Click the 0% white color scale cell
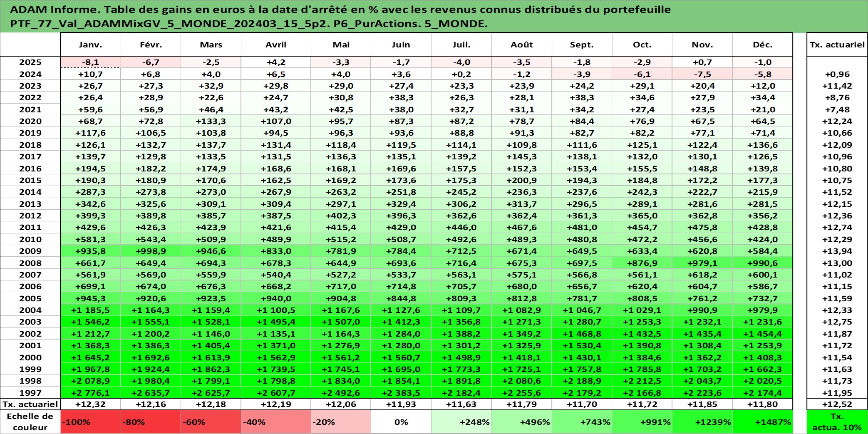868x434 pixels. 401,422
